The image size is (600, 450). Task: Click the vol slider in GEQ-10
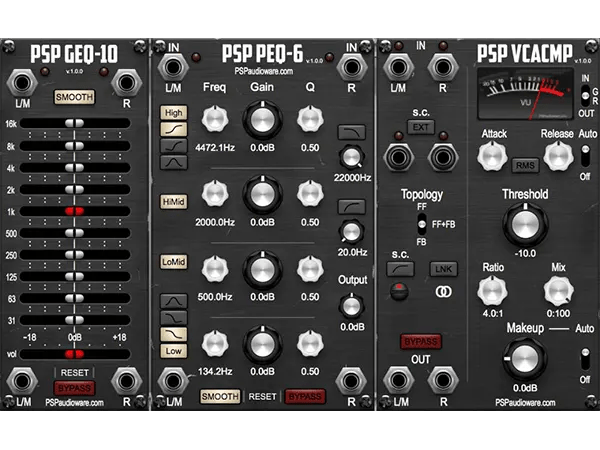74,354
